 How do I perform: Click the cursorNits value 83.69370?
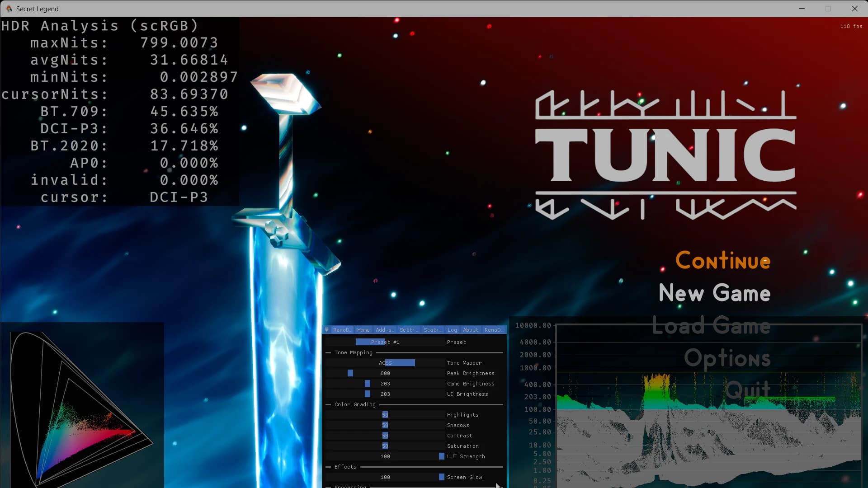click(189, 94)
